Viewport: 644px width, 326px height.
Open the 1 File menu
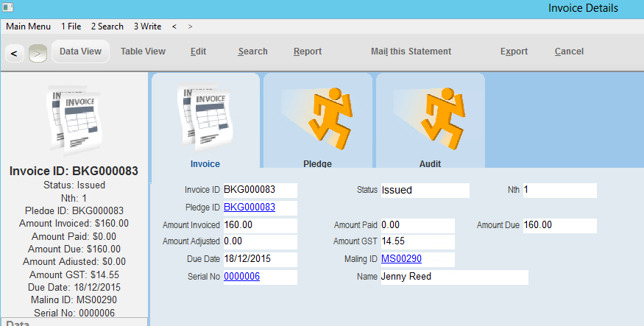(x=71, y=26)
